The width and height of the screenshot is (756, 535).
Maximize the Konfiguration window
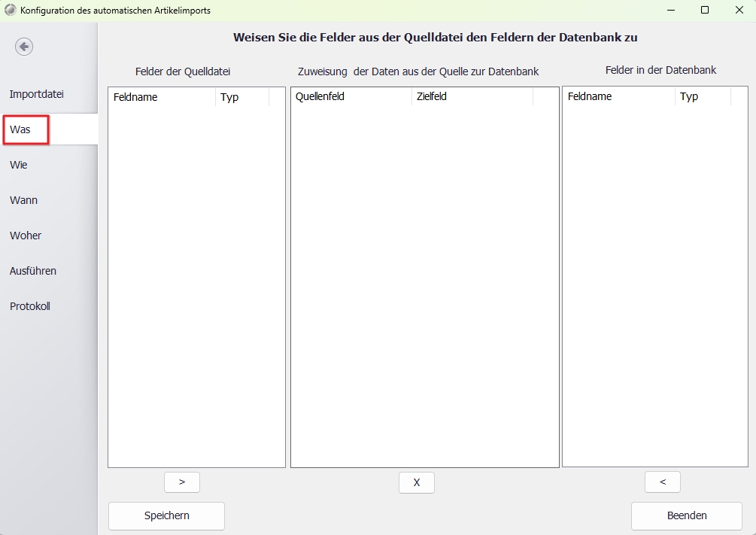click(x=704, y=10)
